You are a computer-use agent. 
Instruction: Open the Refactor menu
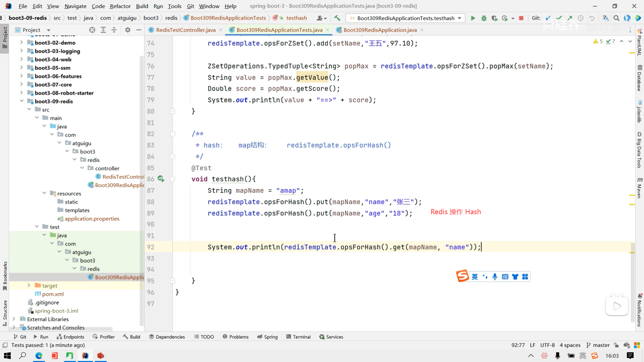120,6
